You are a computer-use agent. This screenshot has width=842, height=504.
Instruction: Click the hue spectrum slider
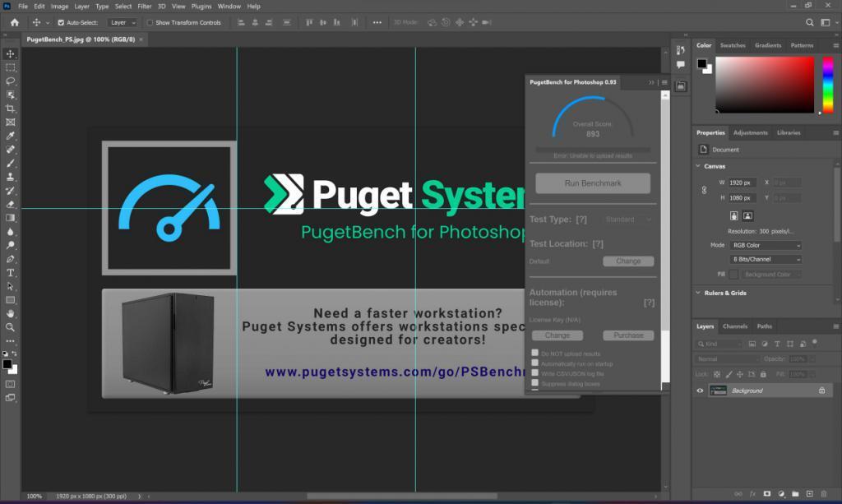(x=828, y=85)
